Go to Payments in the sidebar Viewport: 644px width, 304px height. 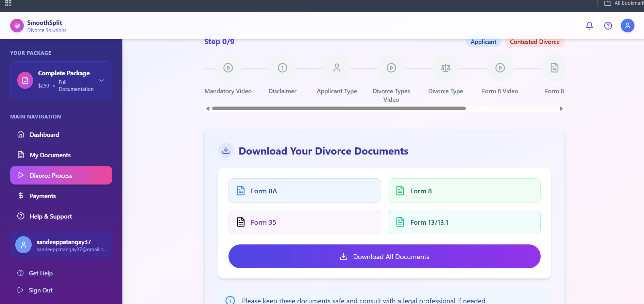[43, 196]
